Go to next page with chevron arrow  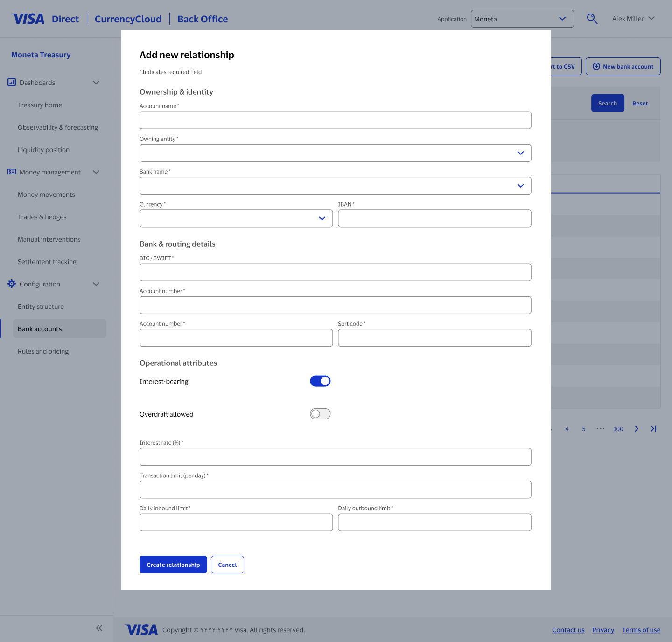pos(637,429)
